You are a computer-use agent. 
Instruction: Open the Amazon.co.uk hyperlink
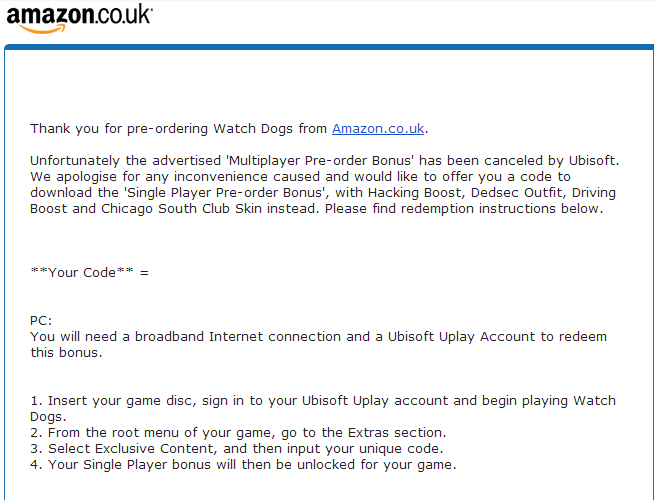click(378, 128)
